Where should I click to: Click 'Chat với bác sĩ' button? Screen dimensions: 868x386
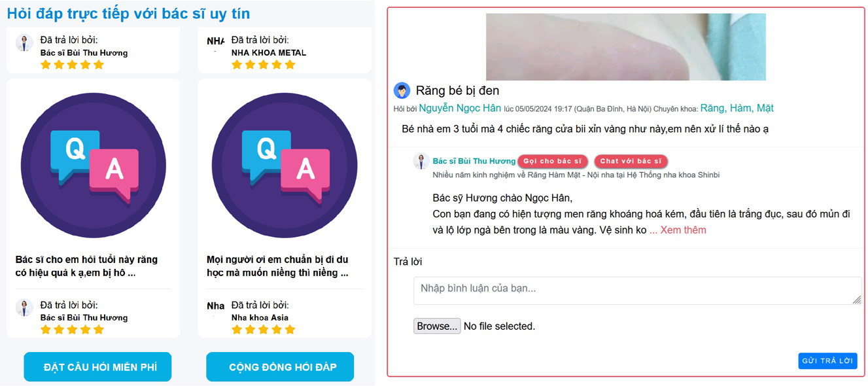click(x=631, y=162)
